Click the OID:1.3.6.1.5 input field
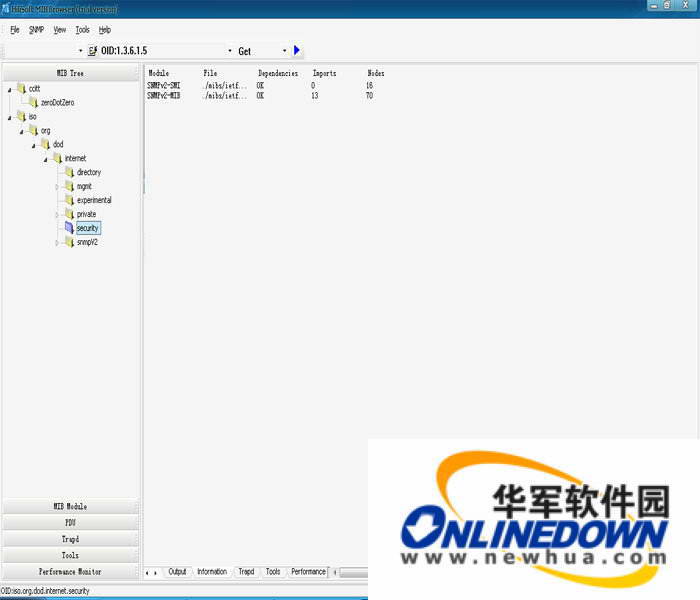This screenshot has height=600, width=700. 162,51
